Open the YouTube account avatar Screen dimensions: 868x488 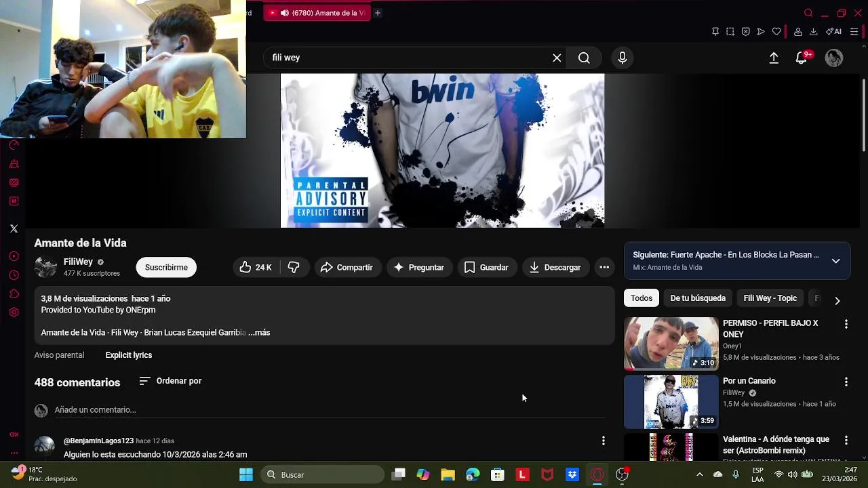(834, 58)
